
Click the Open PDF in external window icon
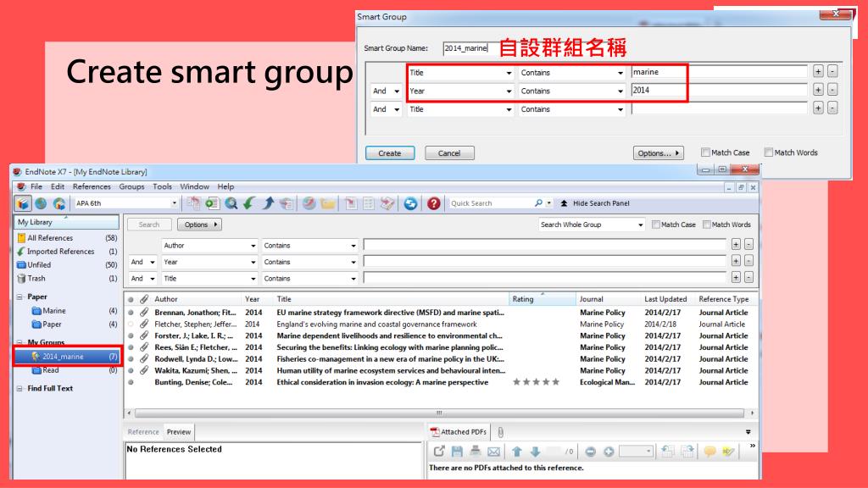point(439,452)
